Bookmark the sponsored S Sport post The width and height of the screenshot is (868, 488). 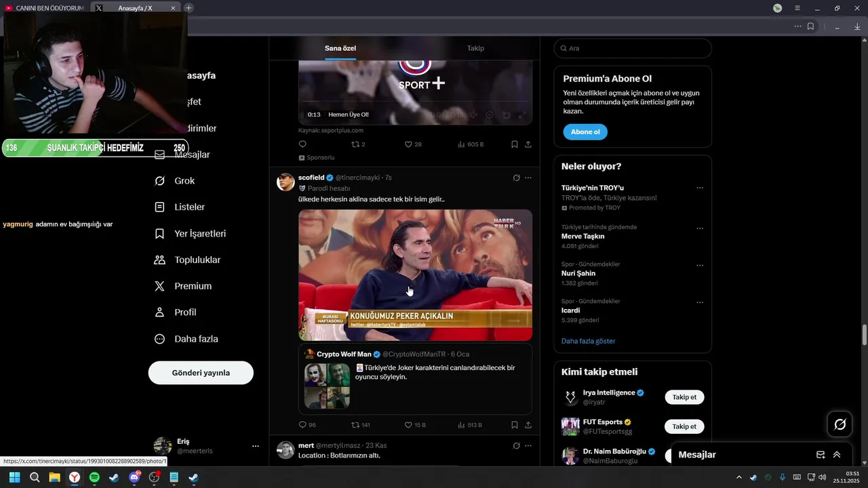[515, 144]
